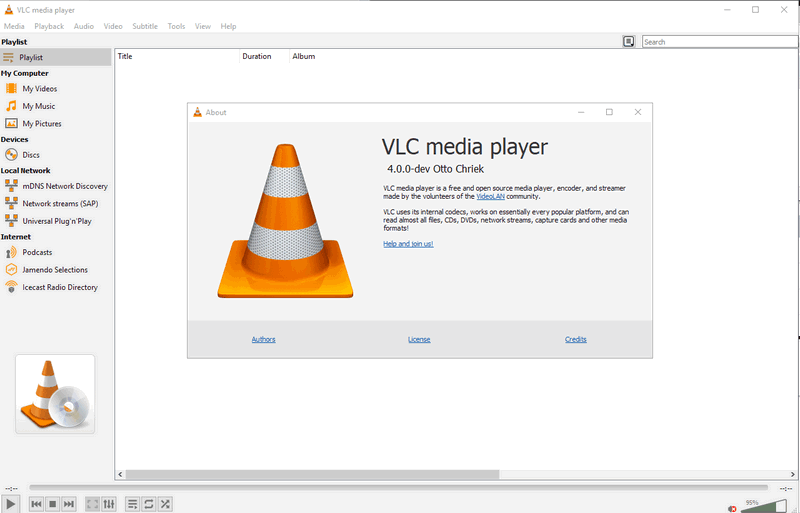Viewport: 800px width, 513px height.
Task: Toggle loop repeat mode
Action: point(149,504)
